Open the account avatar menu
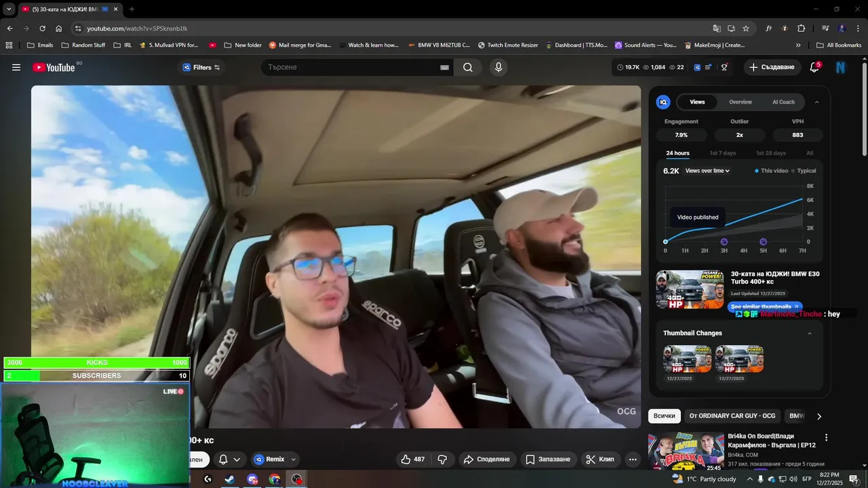 click(841, 67)
